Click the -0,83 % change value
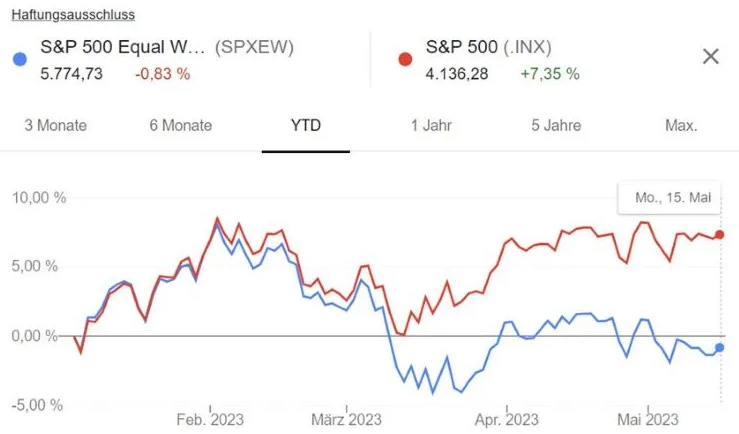This screenshot has width=739, height=434. click(x=162, y=73)
